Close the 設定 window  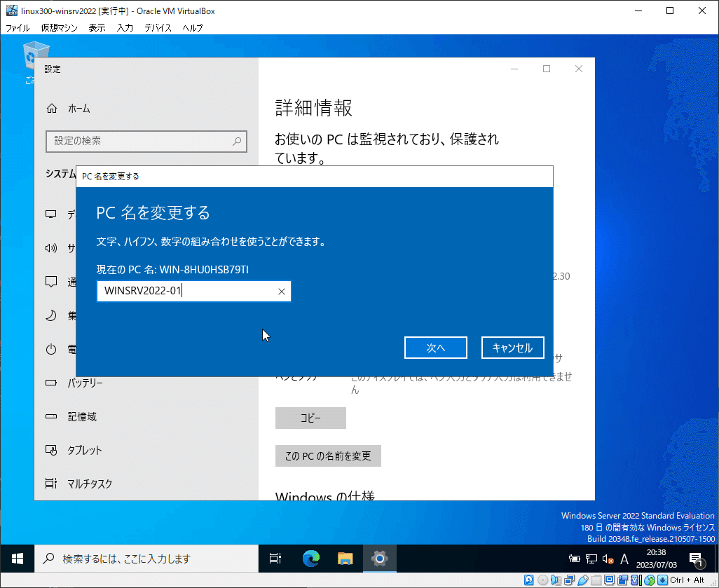coord(579,69)
